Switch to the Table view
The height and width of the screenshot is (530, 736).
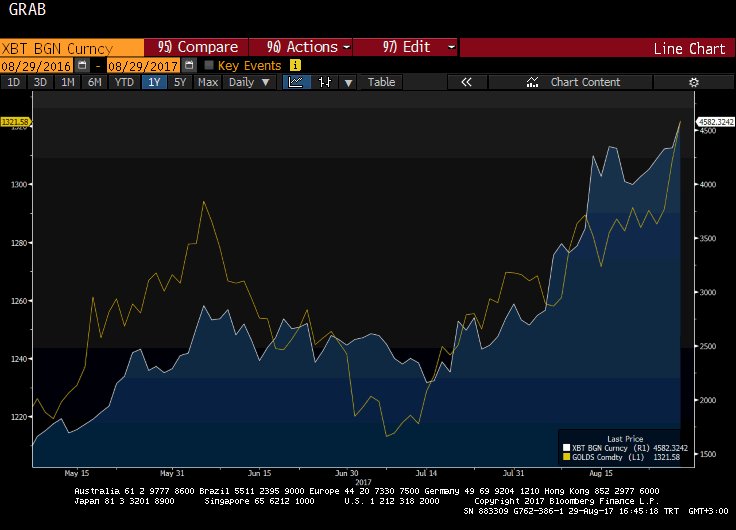(381, 82)
